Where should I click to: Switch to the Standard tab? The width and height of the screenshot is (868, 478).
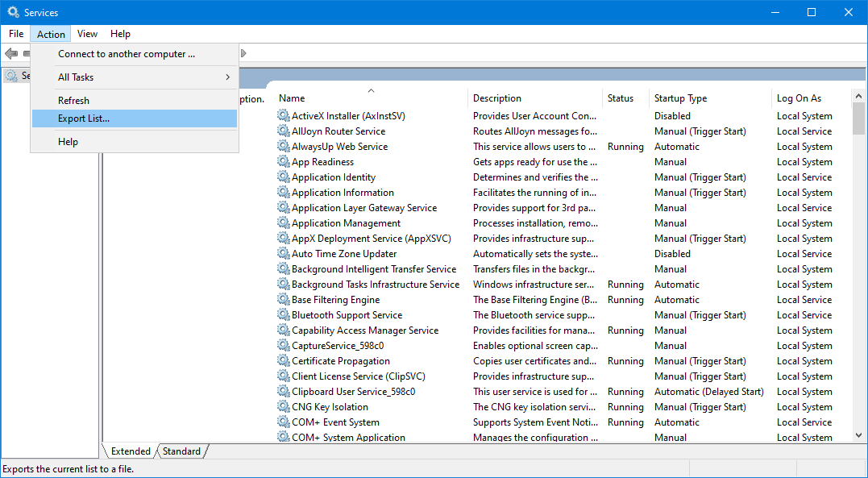click(181, 451)
